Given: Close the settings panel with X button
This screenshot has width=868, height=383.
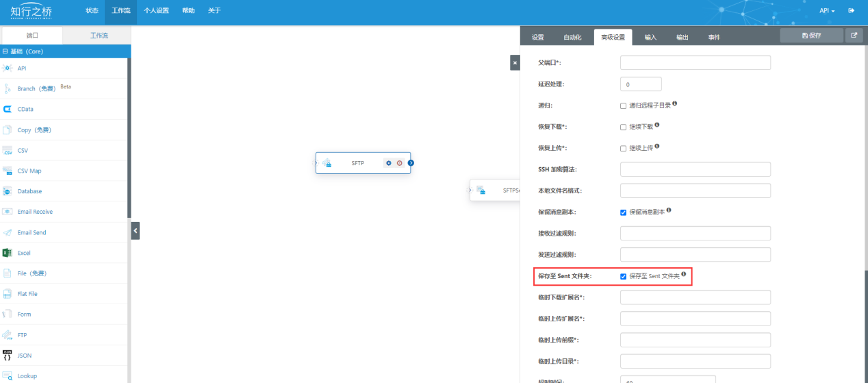Looking at the screenshot, I should click(x=515, y=62).
